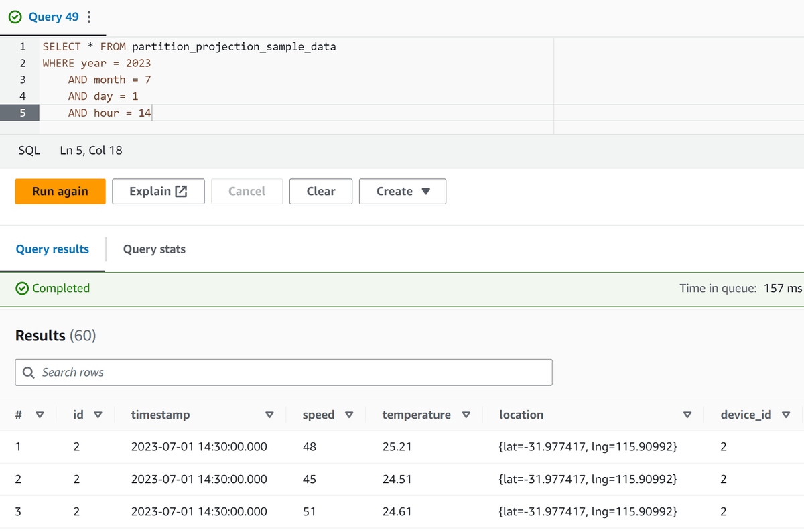The height and width of the screenshot is (532, 804).
Task: Click the Cancel button
Action: click(x=247, y=191)
